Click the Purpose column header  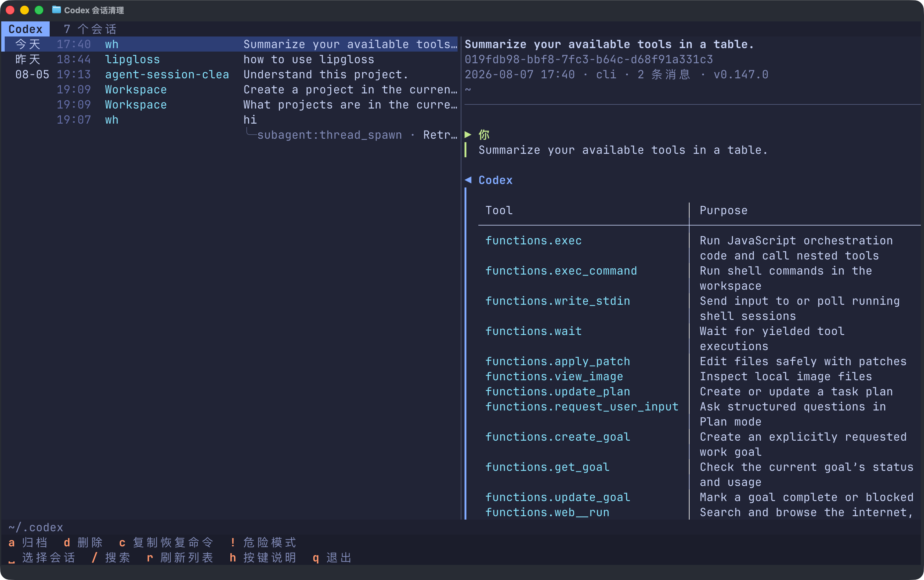click(723, 210)
